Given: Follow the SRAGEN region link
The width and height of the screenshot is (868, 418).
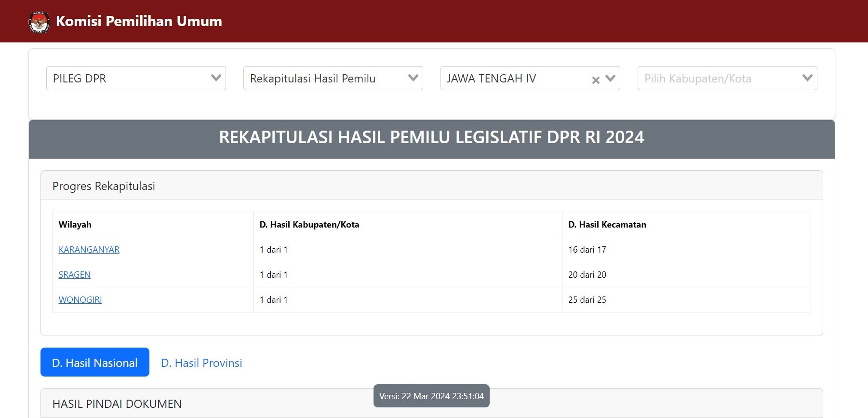Looking at the screenshot, I should (x=75, y=275).
